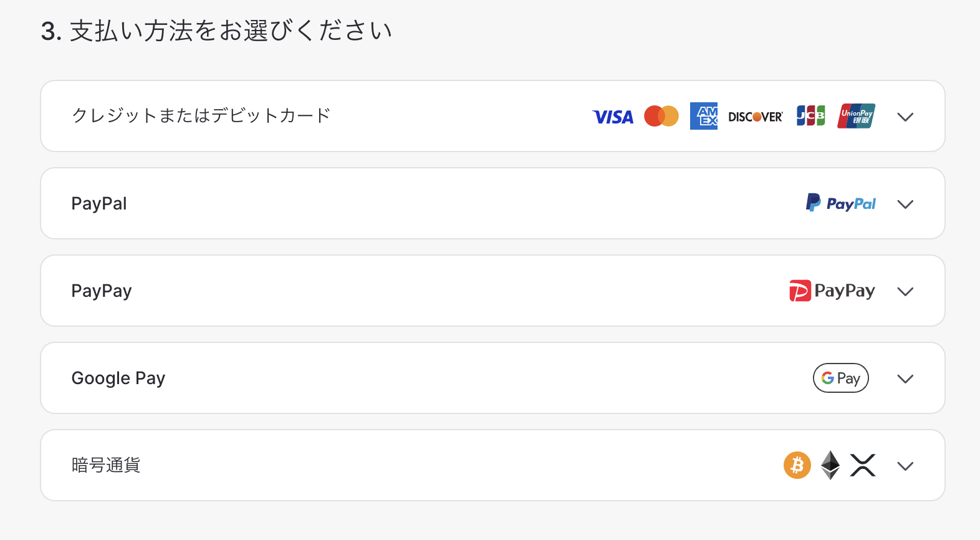The height and width of the screenshot is (540, 980).
Task: Click the JCB card logo
Action: click(x=811, y=116)
